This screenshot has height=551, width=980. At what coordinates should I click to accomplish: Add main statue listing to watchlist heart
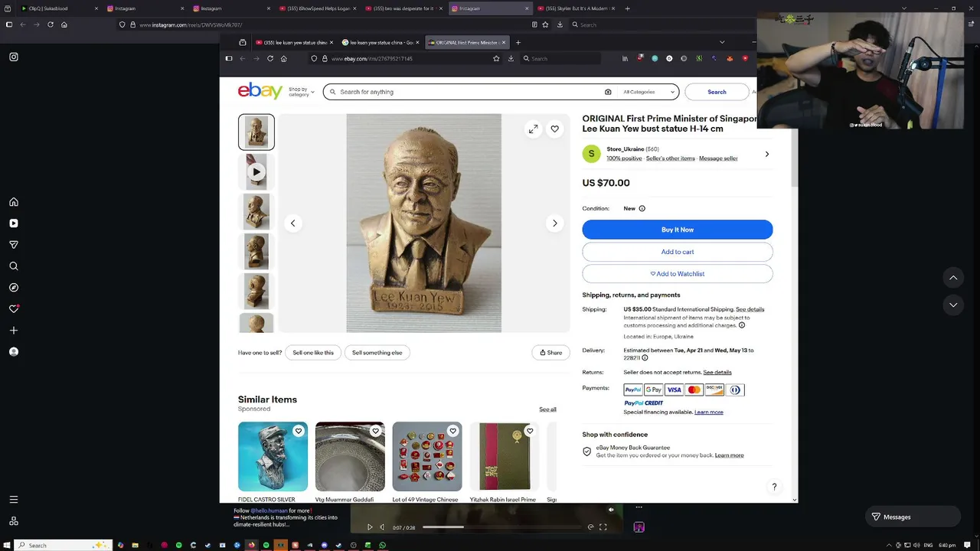point(554,129)
